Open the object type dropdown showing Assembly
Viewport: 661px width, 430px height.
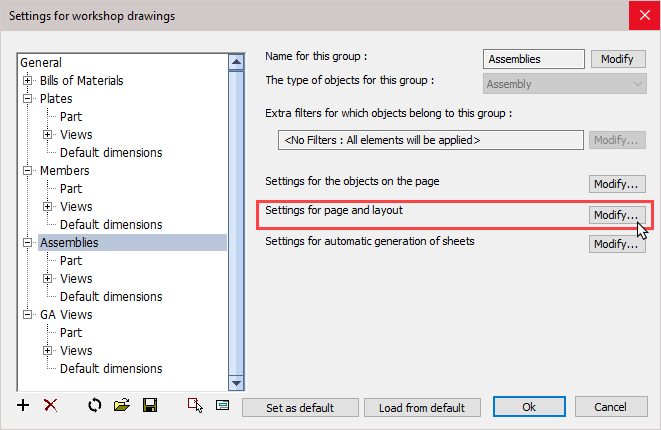565,85
